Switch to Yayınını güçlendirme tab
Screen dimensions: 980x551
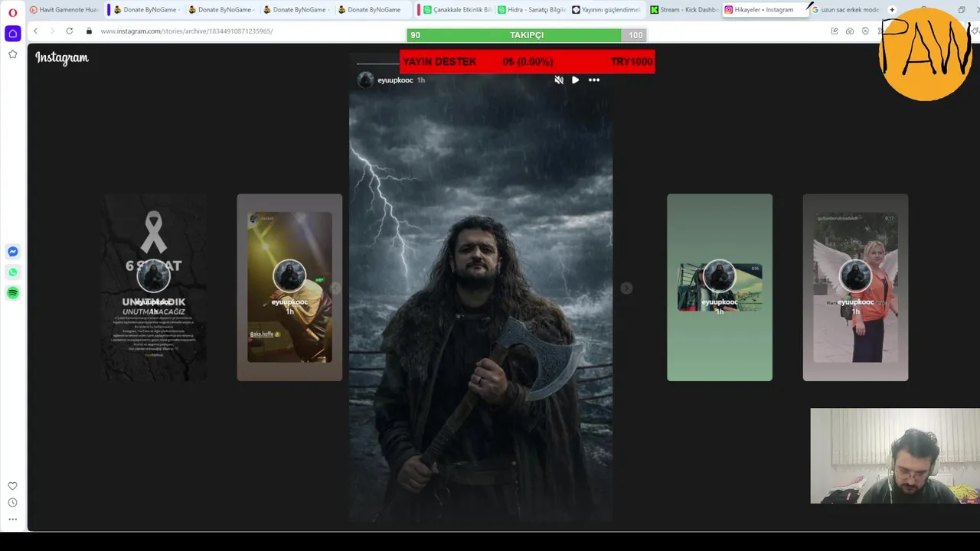coord(606,10)
